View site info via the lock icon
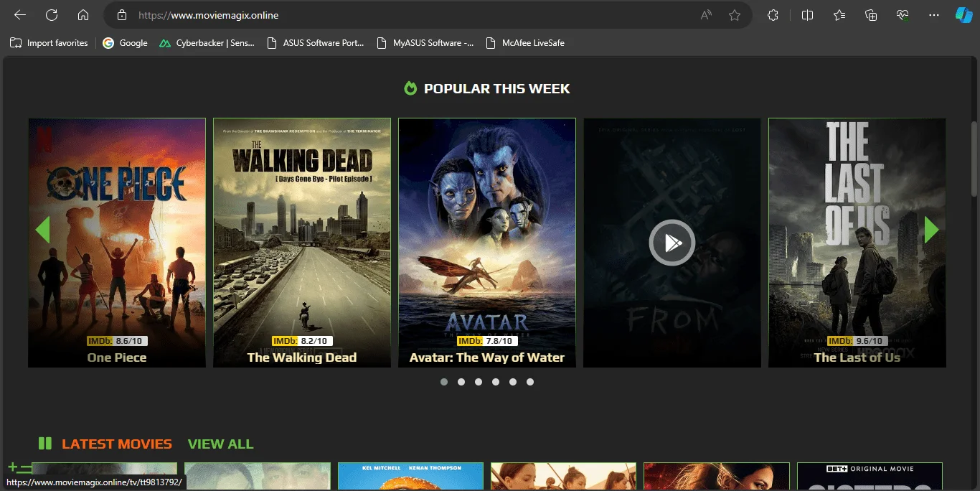This screenshot has height=491, width=980. click(122, 15)
